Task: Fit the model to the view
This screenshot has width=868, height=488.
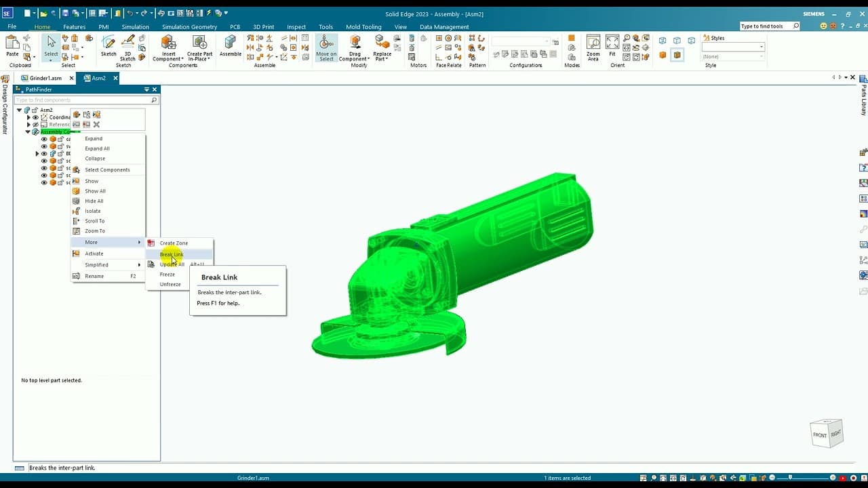Action: click(x=612, y=45)
